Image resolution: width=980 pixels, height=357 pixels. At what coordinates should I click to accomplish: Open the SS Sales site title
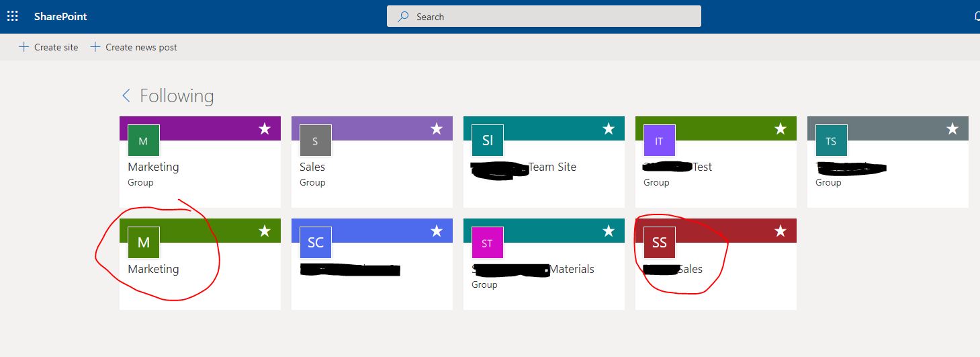[673, 269]
